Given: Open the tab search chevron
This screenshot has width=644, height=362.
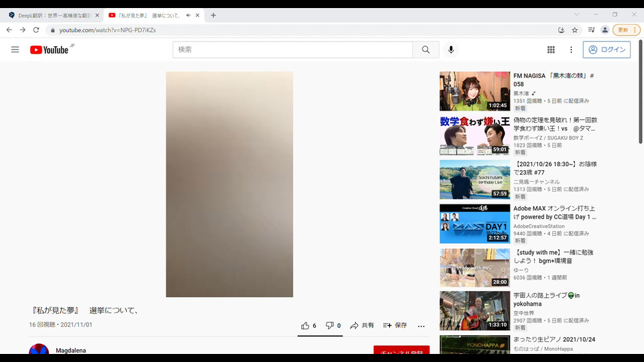Looking at the screenshot, I should click(577, 14).
